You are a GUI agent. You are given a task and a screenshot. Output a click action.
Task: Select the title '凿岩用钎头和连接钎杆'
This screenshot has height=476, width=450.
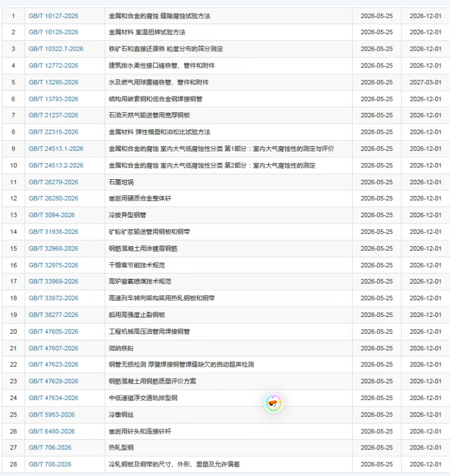(140, 431)
